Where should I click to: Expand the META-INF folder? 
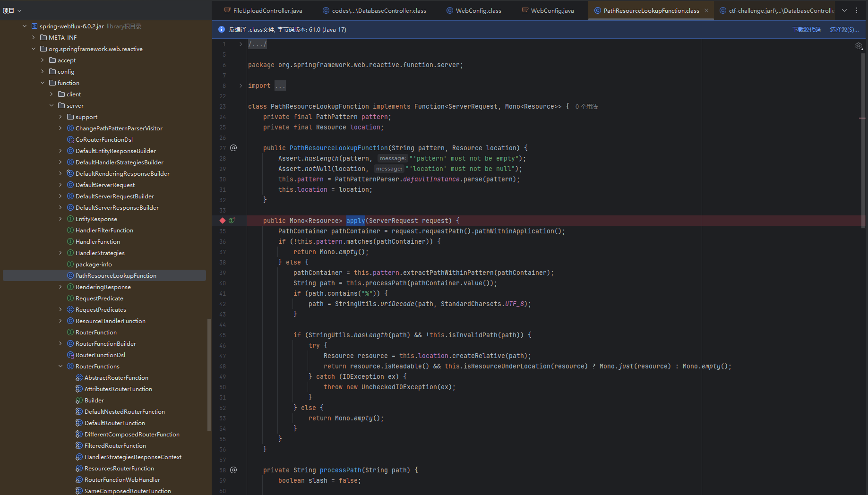(x=34, y=37)
